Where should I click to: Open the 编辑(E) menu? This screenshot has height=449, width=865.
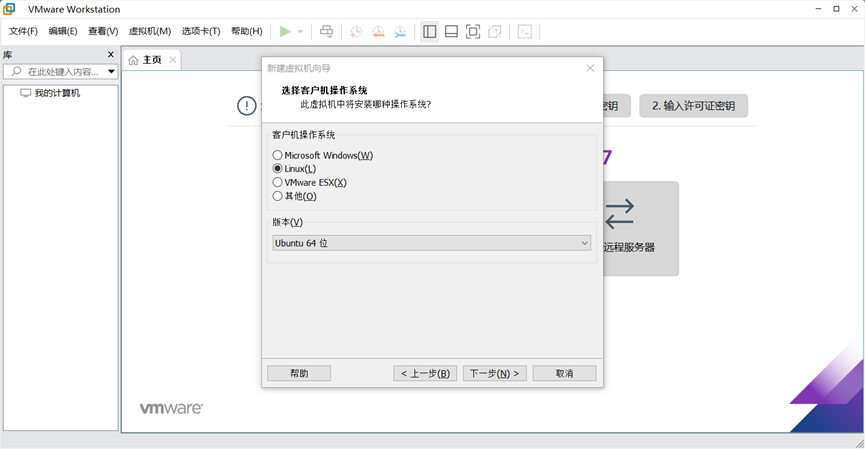pos(63,31)
